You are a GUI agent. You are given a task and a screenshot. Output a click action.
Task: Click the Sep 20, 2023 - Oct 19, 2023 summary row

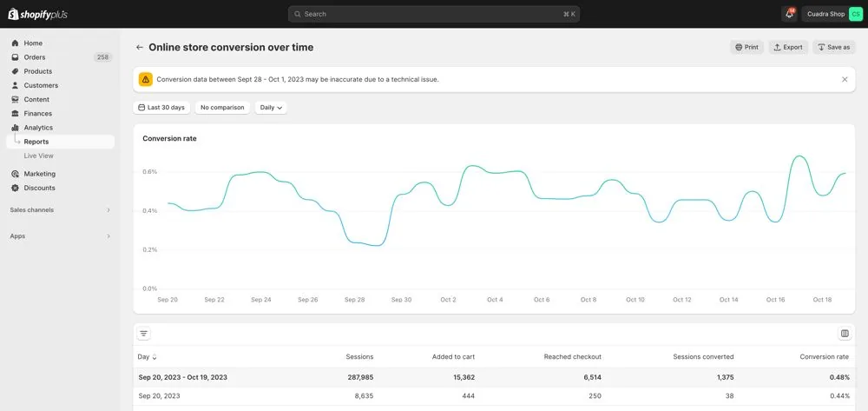click(x=494, y=377)
